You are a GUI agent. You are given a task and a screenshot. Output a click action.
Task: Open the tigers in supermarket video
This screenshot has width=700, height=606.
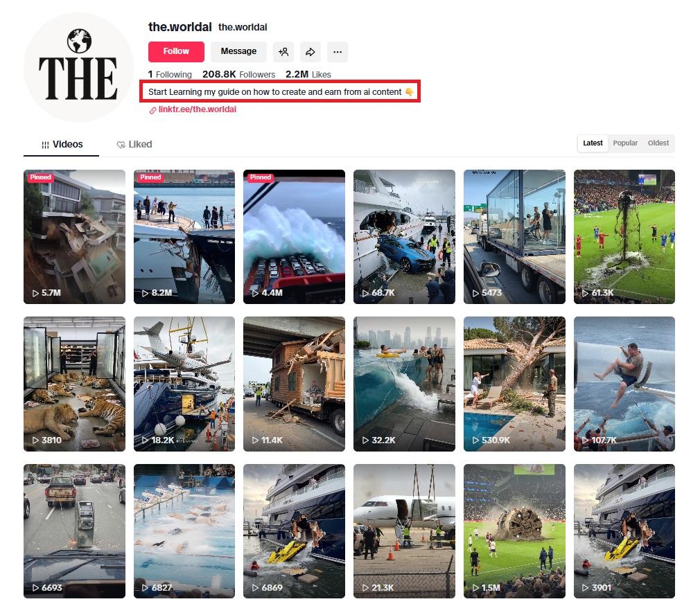[74, 384]
